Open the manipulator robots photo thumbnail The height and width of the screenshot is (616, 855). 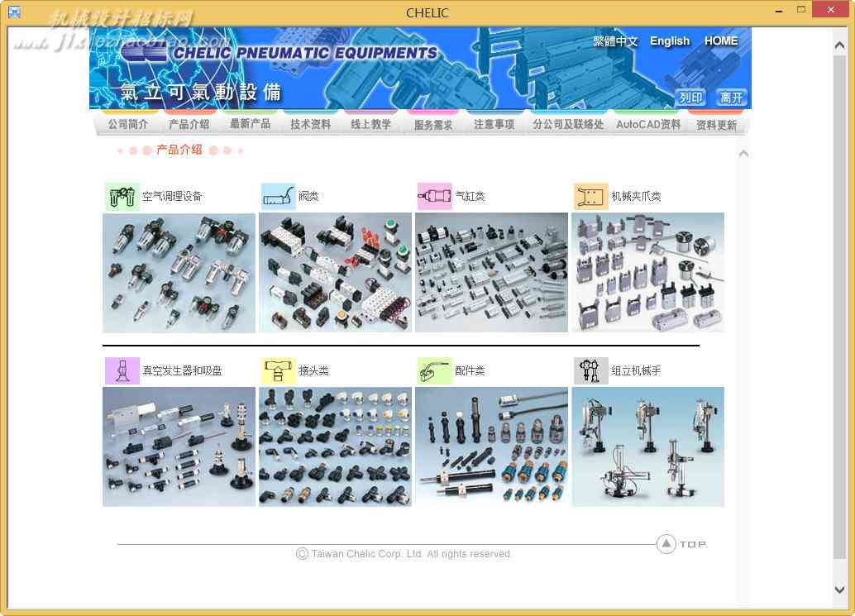click(647, 447)
